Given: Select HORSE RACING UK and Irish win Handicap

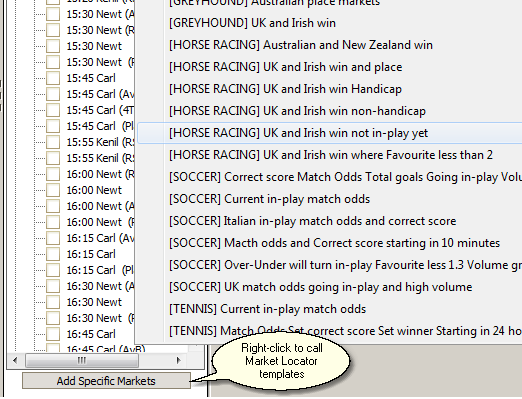Looking at the screenshot, I should pos(285,89).
